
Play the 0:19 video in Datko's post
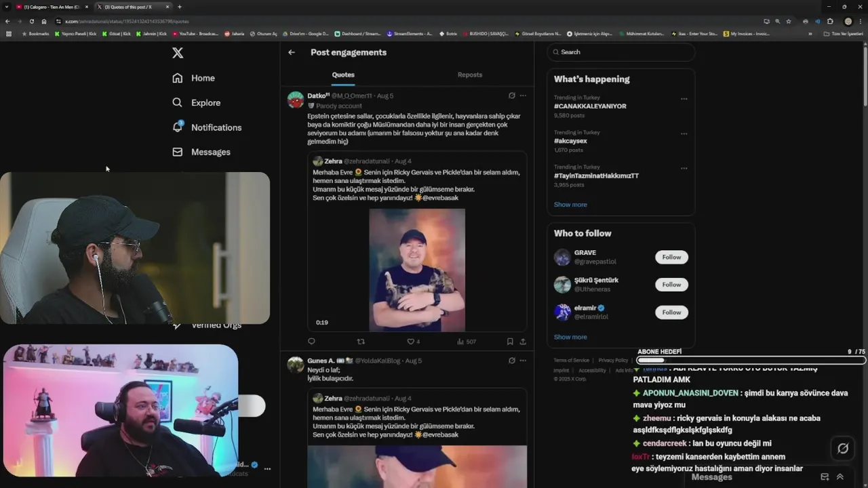417,270
